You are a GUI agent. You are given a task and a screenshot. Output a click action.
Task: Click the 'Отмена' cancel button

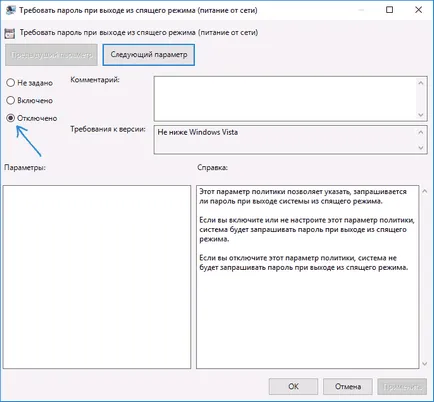pos(348,386)
